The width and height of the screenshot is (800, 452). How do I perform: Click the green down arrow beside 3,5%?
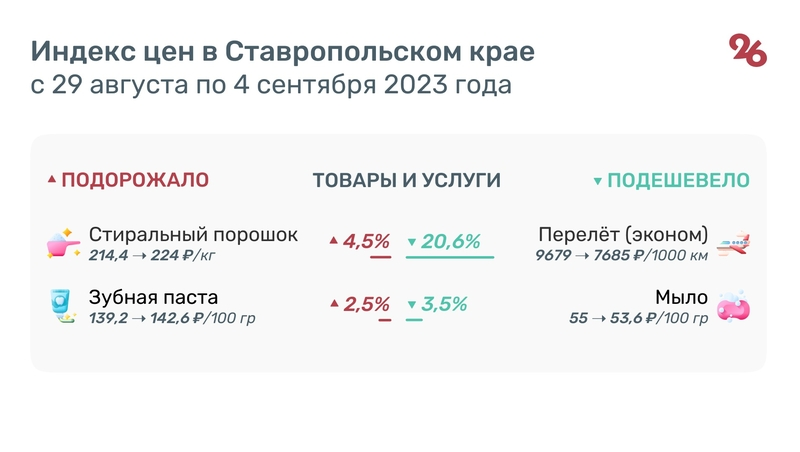[x=411, y=305]
